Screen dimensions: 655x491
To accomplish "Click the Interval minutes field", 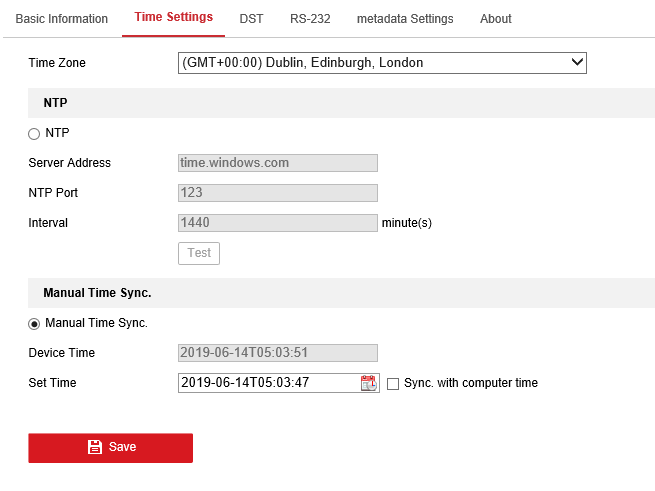I will [x=277, y=223].
